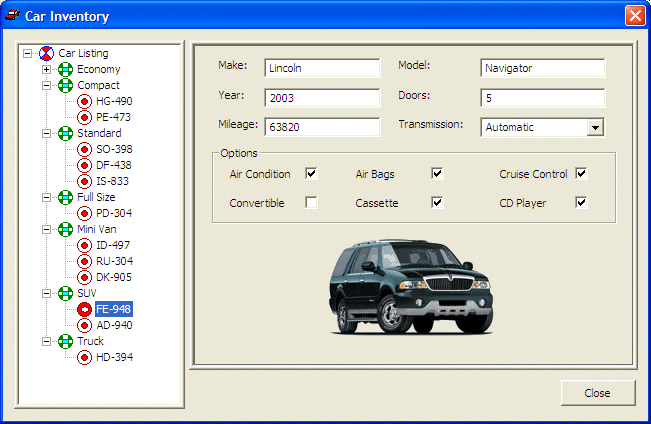Click the Car Listing root icon
The width and height of the screenshot is (651, 424).
coord(46,53)
